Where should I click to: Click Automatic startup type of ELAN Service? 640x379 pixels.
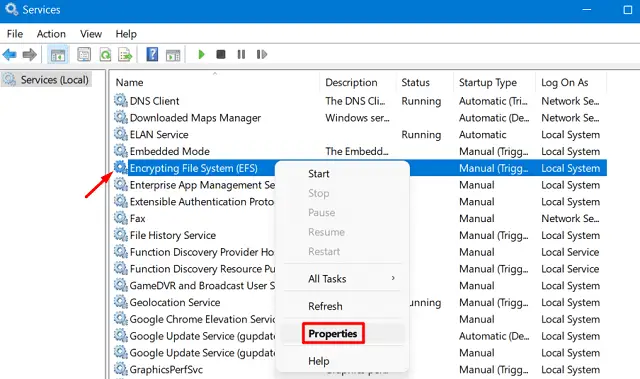click(x=482, y=134)
